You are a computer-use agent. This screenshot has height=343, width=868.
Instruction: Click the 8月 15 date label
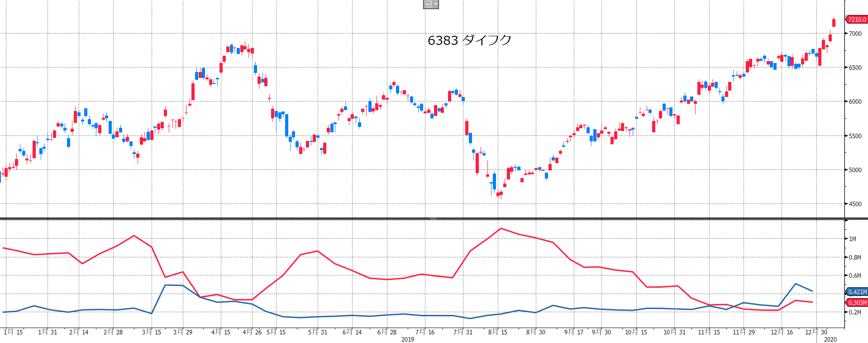(497, 332)
